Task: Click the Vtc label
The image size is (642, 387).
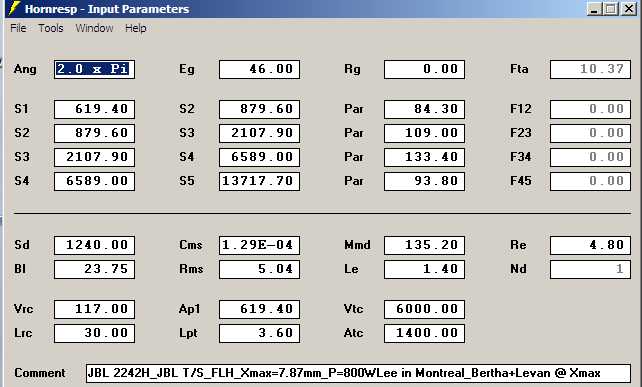Action: [353, 309]
